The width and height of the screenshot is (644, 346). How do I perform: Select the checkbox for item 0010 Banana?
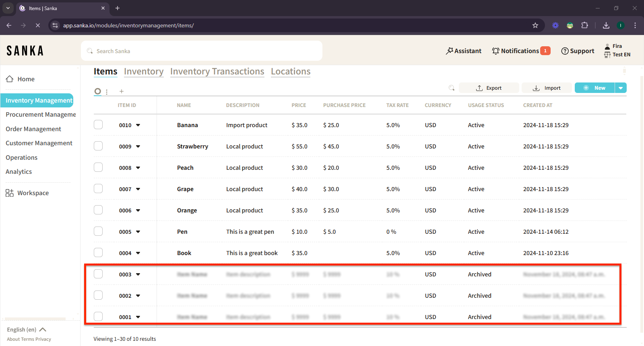[98, 125]
